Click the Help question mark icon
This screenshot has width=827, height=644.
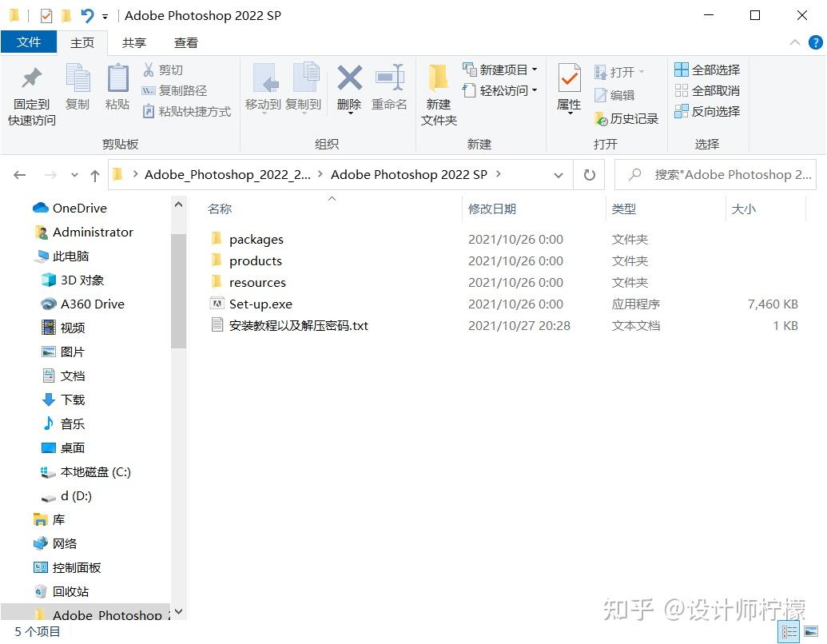click(815, 42)
